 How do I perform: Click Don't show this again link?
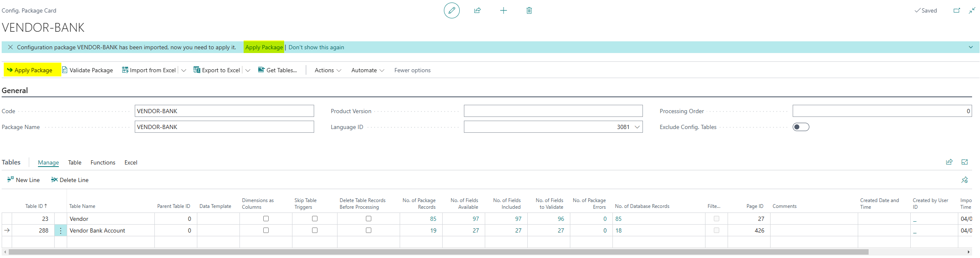(316, 47)
